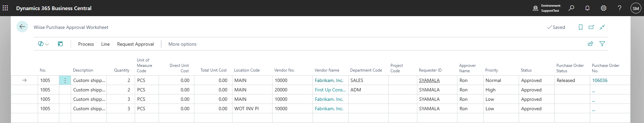
Task: Click the Department Code column header
Action: pos(366,70)
